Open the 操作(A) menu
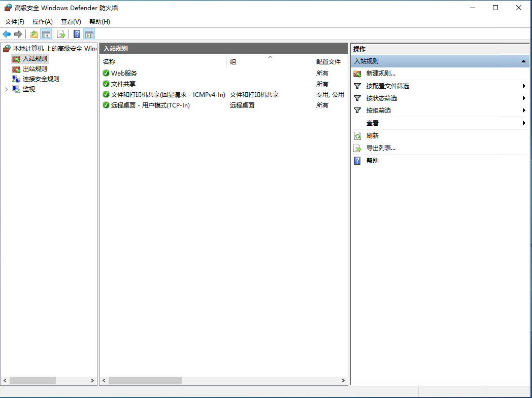This screenshot has width=532, height=398. 43,22
